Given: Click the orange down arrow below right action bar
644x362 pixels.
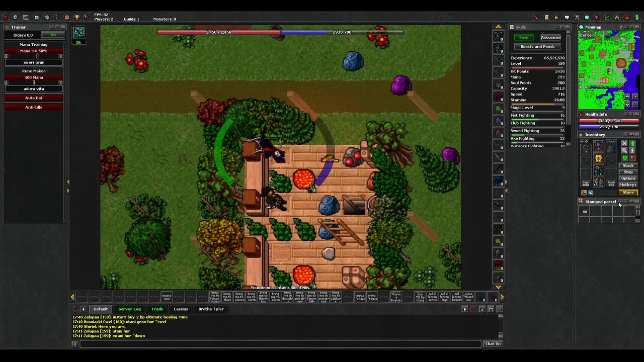Looking at the screenshot, I should (498, 287).
